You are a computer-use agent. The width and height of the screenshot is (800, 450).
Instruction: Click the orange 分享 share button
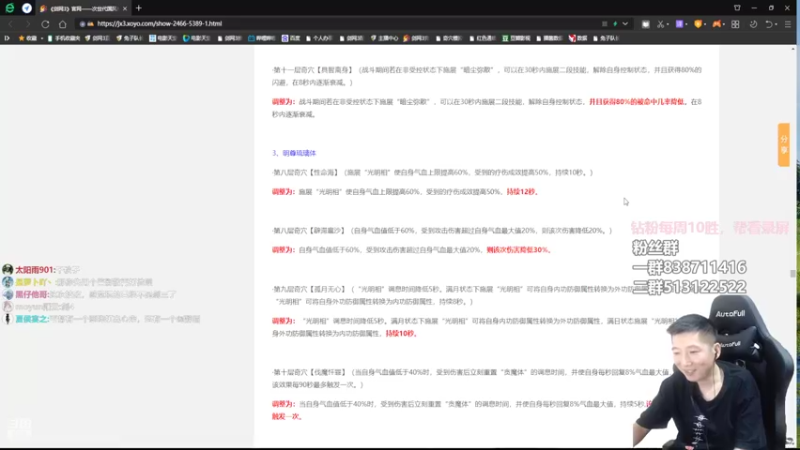(784, 144)
